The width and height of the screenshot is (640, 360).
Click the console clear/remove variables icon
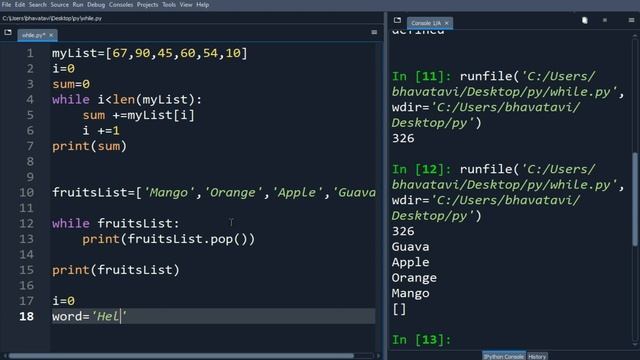click(584, 20)
